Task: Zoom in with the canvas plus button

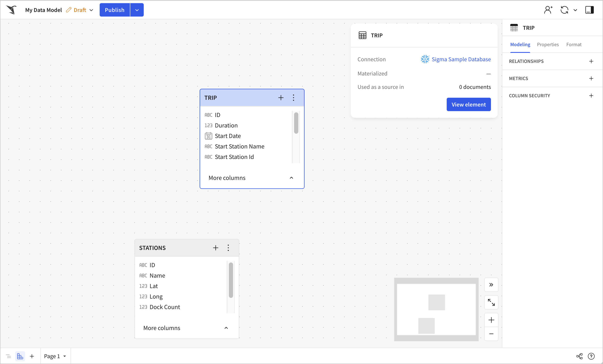Action: click(491, 320)
